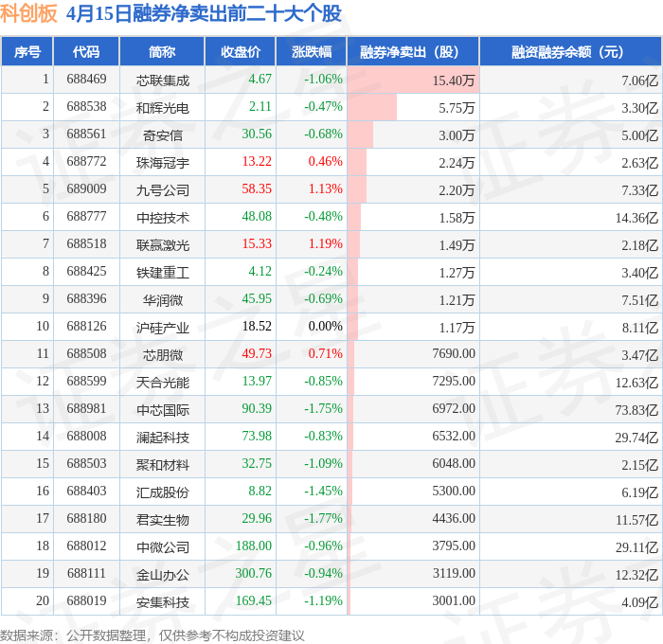This screenshot has width=663, height=644.
Task: Click the 涨跌幅 column header
Action: point(312,51)
